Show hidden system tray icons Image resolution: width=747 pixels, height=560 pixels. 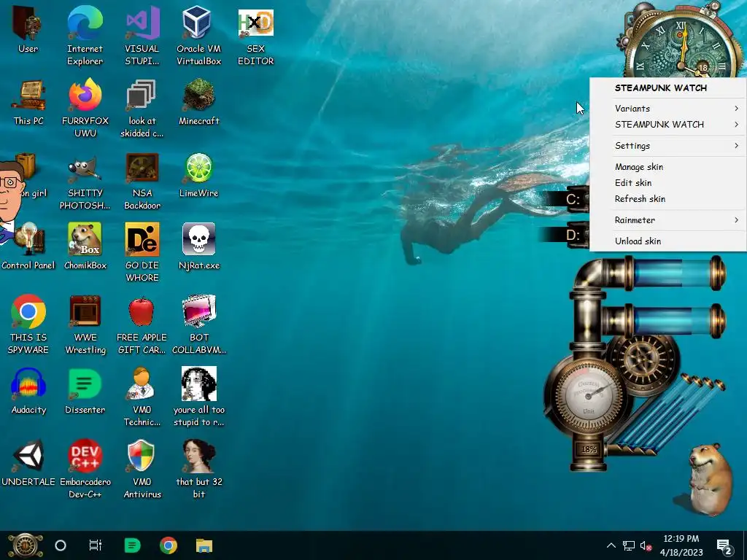click(x=611, y=545)
